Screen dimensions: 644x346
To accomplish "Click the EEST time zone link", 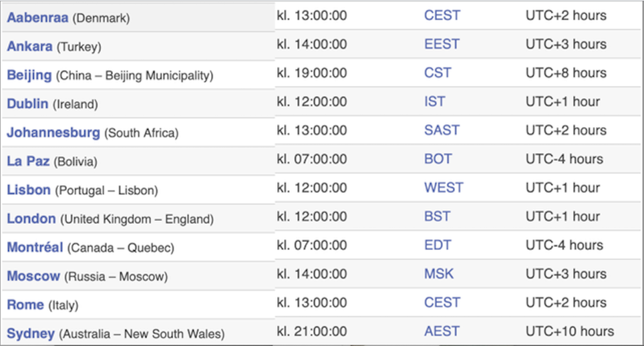I will (x=441, y=44).
